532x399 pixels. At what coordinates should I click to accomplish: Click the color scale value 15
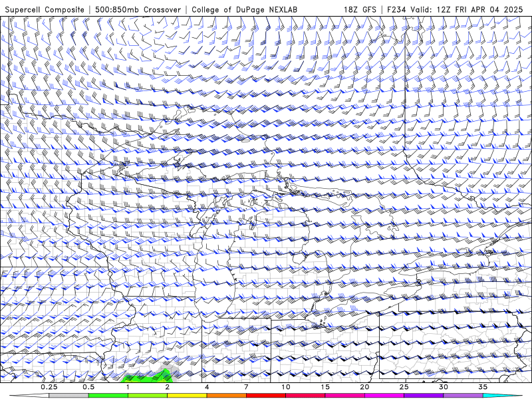pos(325,387)
